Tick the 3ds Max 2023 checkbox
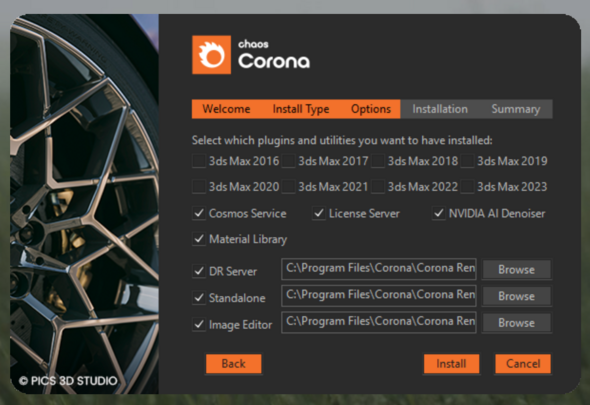 pyautogui.click(x=467, y=186)
